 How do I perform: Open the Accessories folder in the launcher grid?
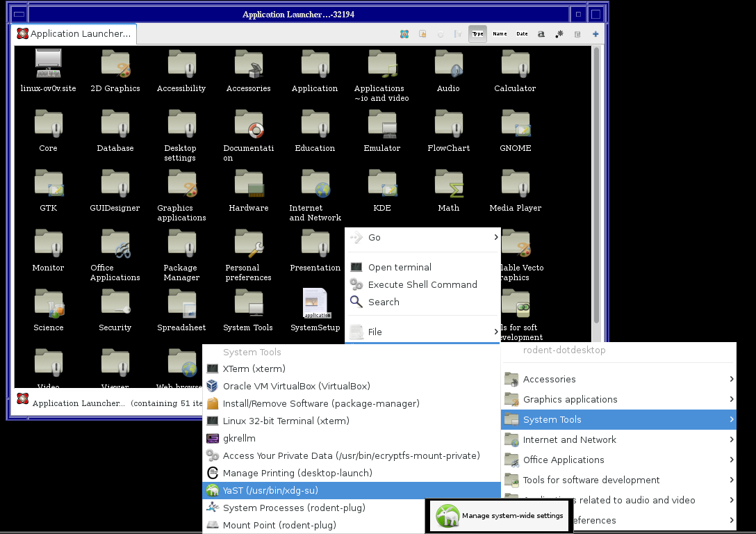pos(249,64)
